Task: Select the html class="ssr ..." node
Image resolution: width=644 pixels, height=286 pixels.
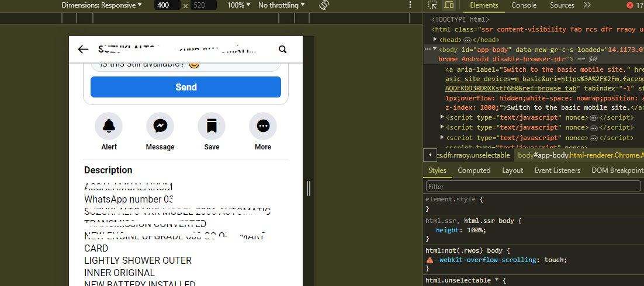Action: [537, 30]
